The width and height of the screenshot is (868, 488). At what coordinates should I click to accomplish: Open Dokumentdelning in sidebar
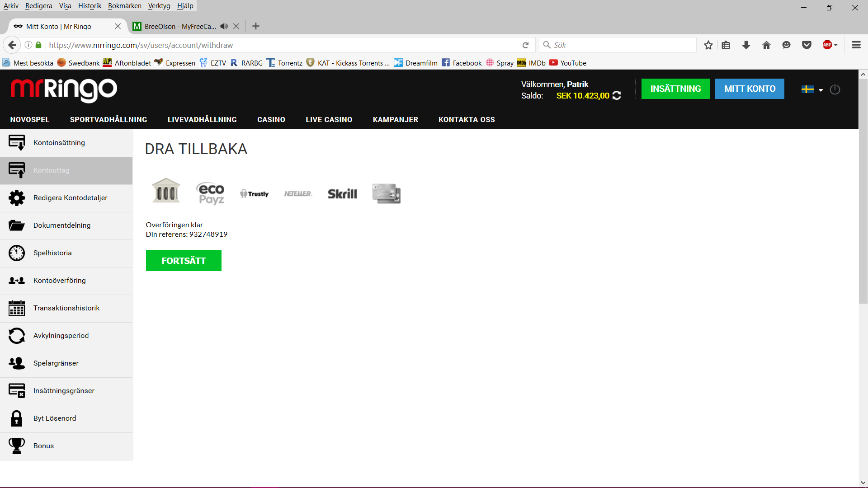(x=66, y=225)
